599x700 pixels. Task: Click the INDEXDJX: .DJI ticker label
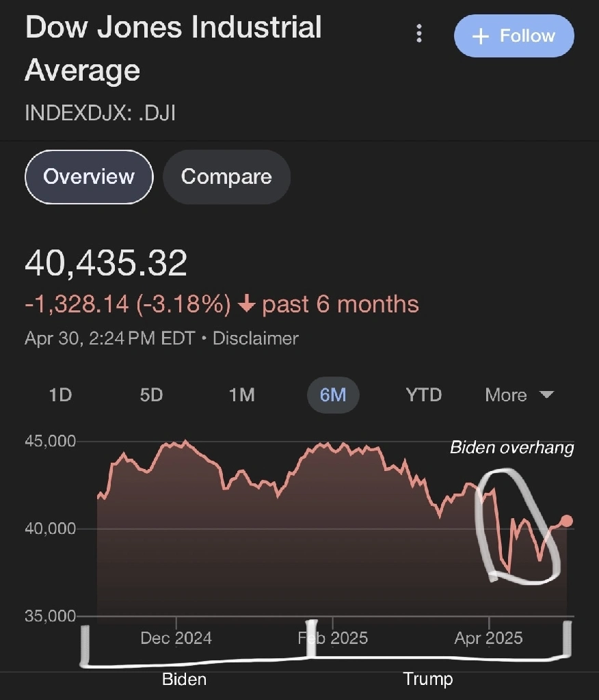tap(101, 113)
